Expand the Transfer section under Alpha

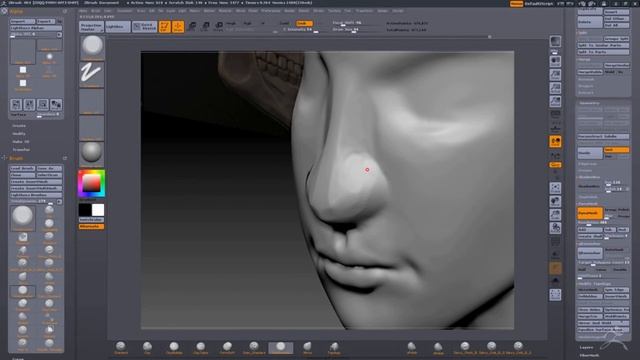click(x=21, y=150)
